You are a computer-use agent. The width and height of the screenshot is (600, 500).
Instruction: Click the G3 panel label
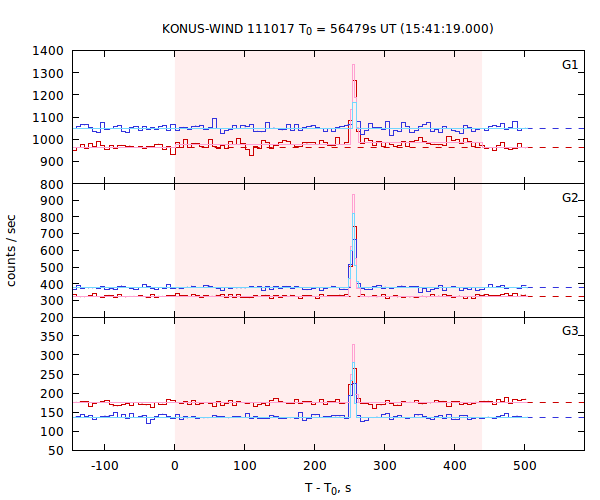(570, 330)
